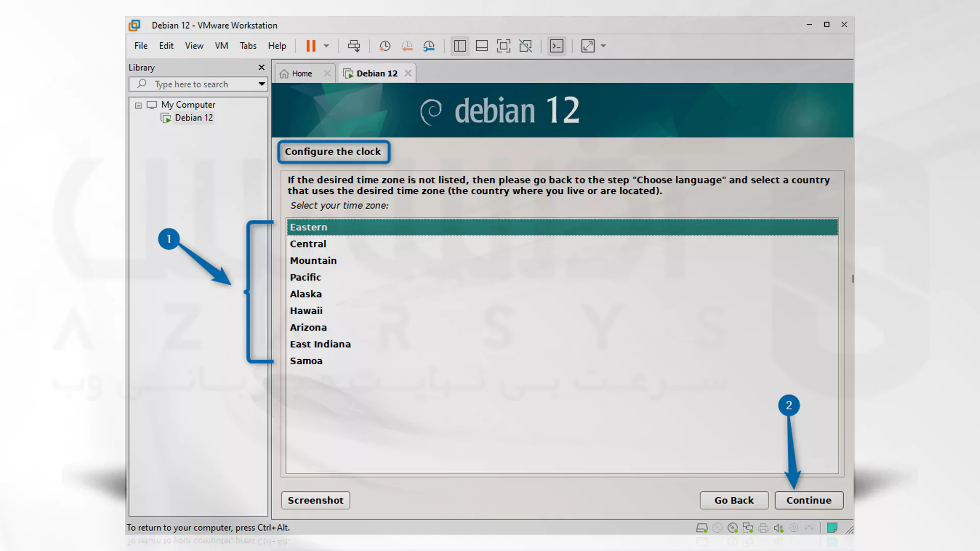This screenshot has width=980, height=551.
Task: Click the File menu
Action: pyautogui.click(x=141, y=46)
